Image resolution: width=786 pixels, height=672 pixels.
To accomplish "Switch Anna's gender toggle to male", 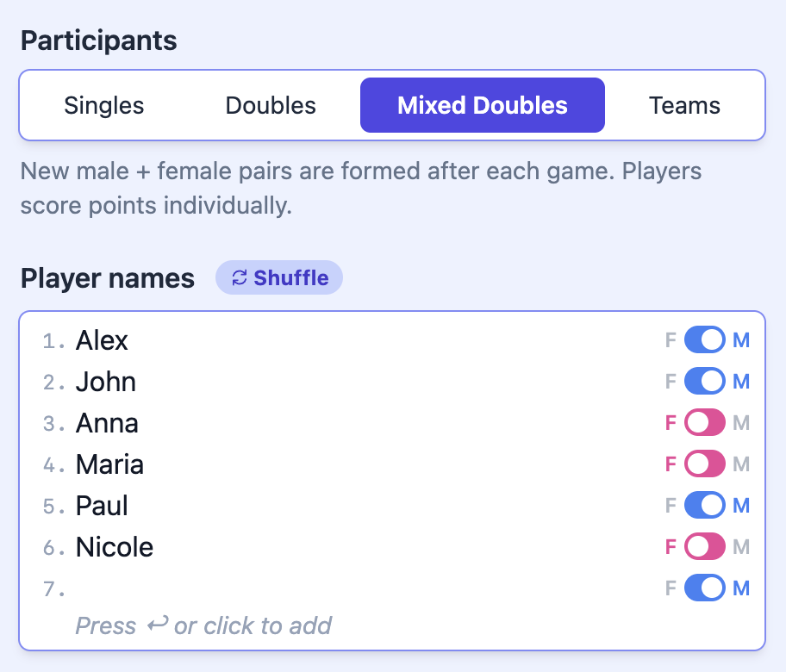I will tap(705, 423).
